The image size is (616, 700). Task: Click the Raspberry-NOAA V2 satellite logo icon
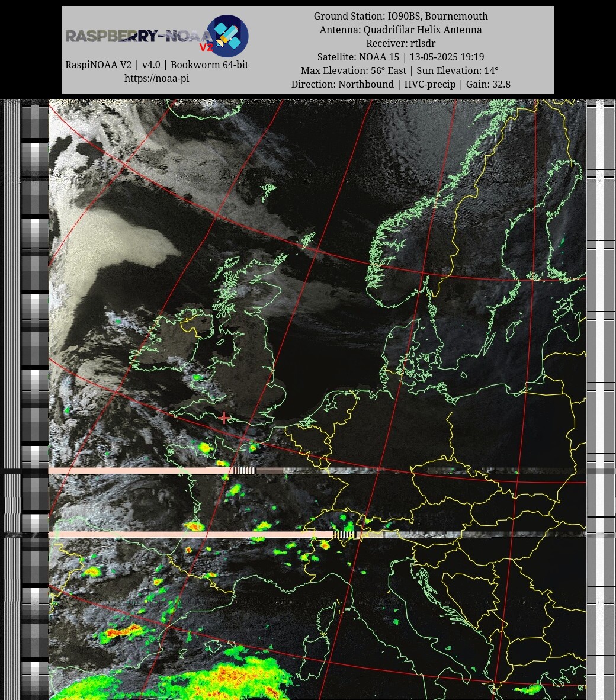[x=228, y=36]
